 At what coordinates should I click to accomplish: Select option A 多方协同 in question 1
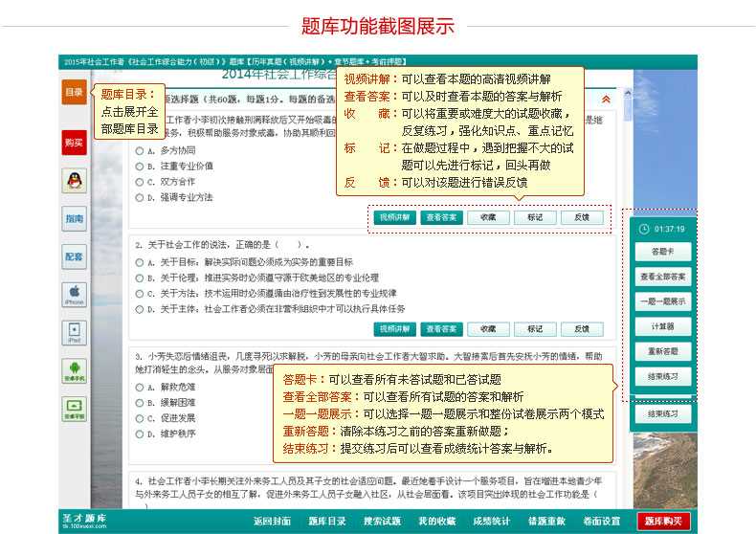[140, 151]
